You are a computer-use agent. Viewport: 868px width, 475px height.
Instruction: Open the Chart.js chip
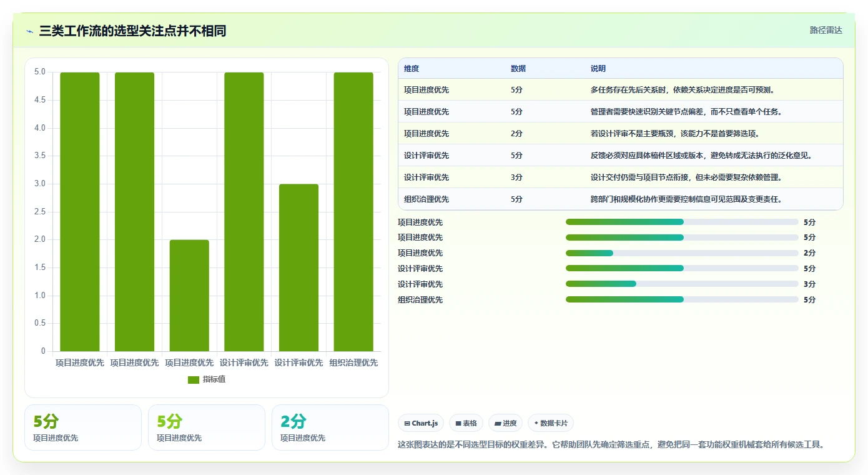click(421, 423)
